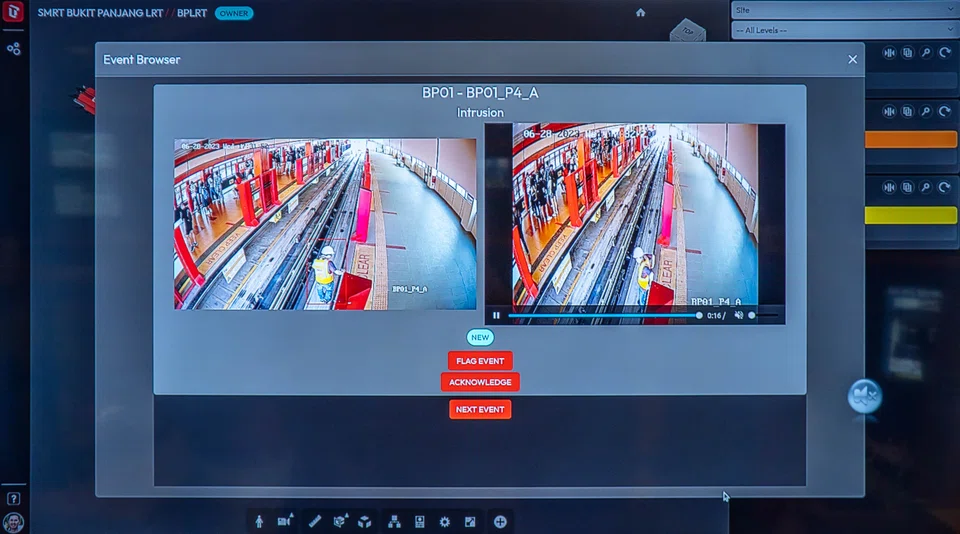Go to home via house icon
960x534 pixels.
(640, 12)
